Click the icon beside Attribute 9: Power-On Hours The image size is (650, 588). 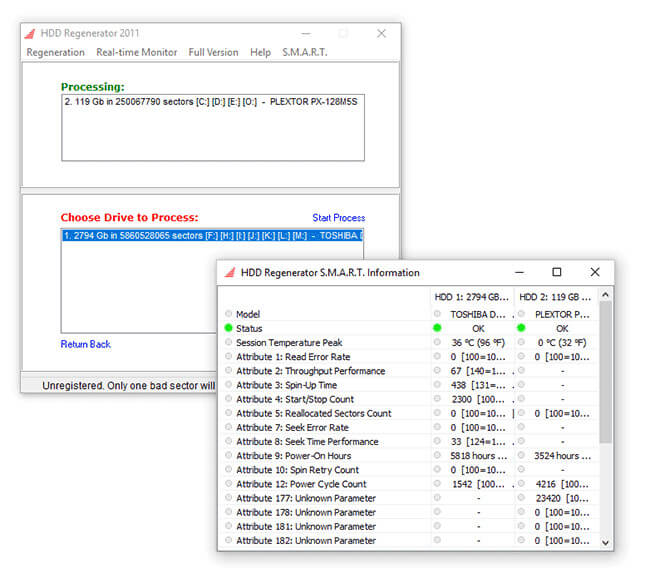pos(228,455)
